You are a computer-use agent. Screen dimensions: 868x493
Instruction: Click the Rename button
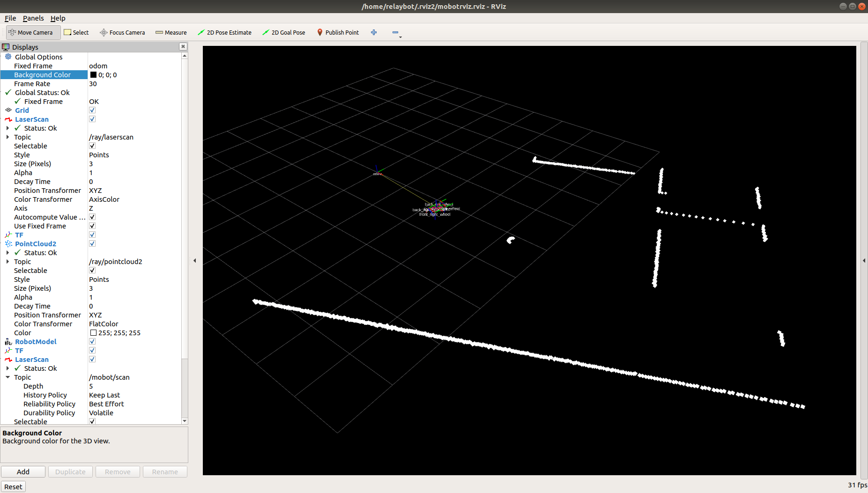pyautogui.click(x=165, y=471)
